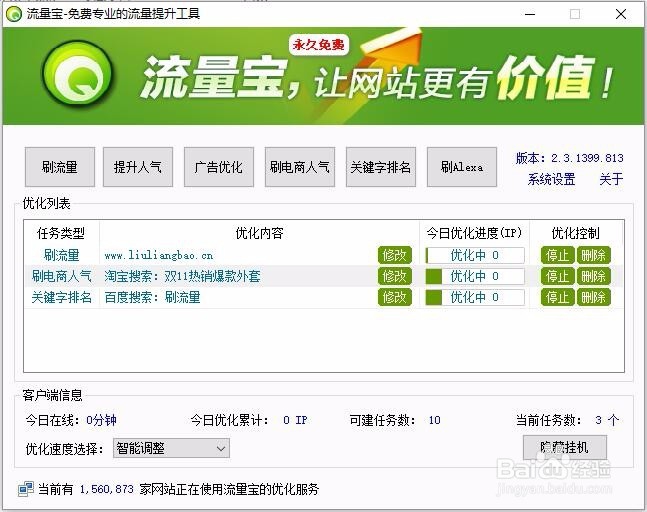The width and height of the screenshot is (647, 512).
Task: Open the 刷Alexa function
Action: (x=462, y=167)
